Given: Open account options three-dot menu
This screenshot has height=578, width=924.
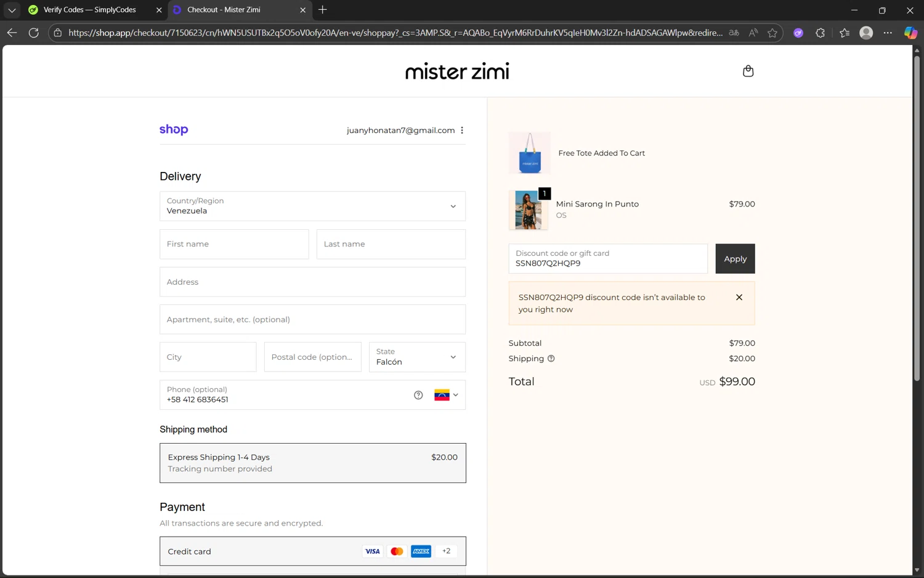Looking at the screenshot, I should click(462, 130).
